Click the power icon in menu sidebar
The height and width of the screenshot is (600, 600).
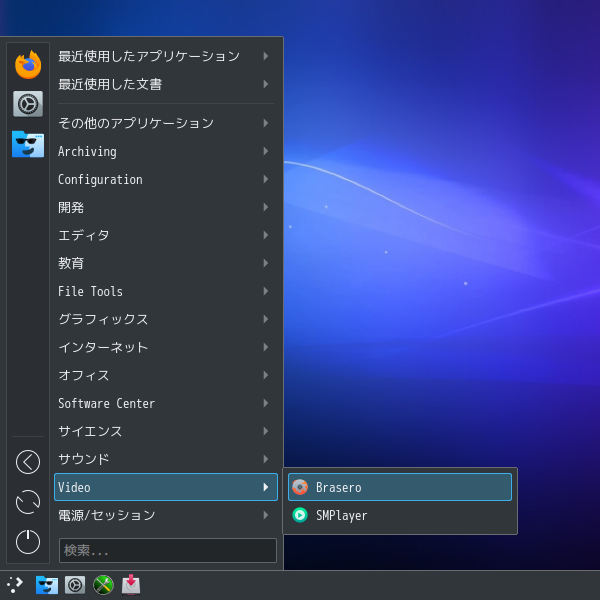[x=28, y=542]
